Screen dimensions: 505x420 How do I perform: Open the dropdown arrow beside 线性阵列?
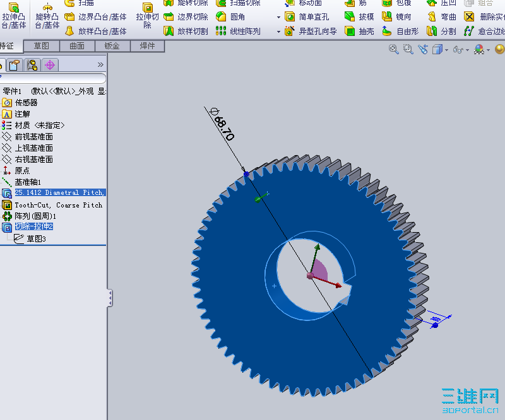coord(278,32)
